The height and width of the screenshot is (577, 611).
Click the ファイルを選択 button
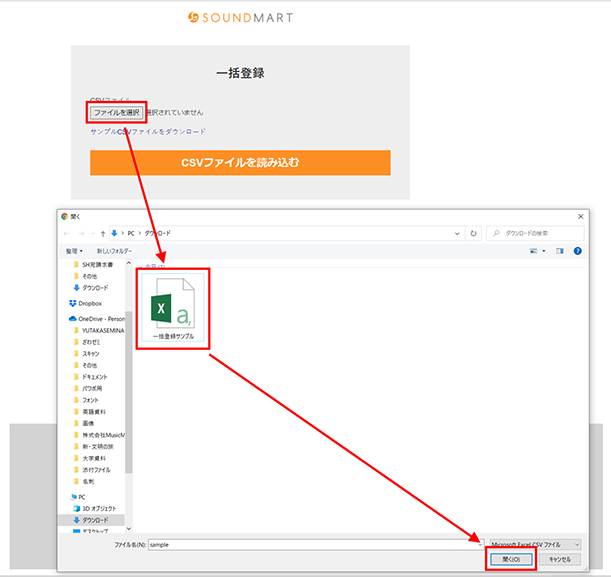[117, 113]
